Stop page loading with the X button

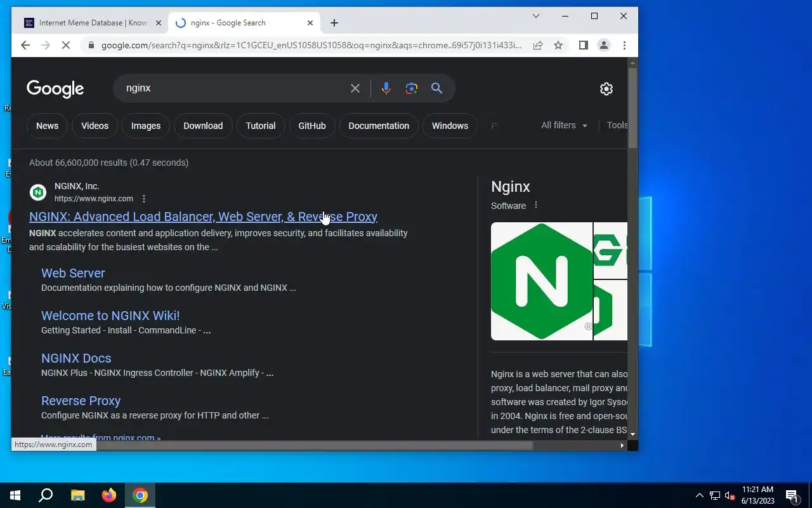coord(67,45)
